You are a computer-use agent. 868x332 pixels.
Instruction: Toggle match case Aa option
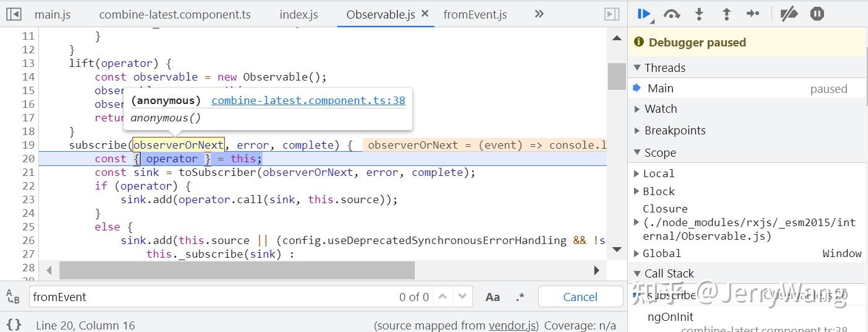tap(493, 297)
